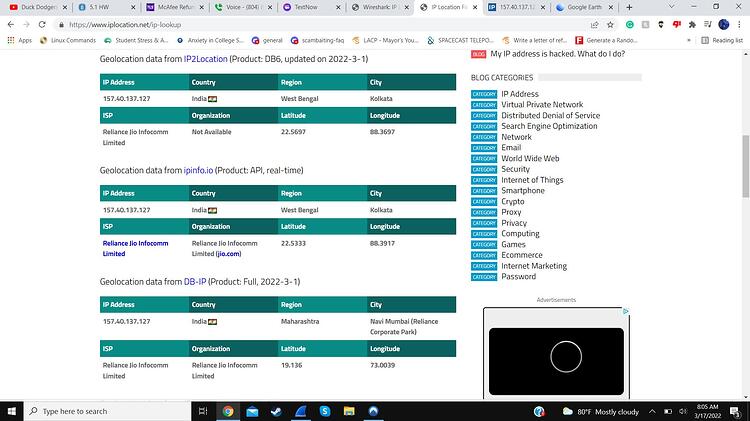
Task: Open File Explorer from the taskbar
Action: [x=349, y=411]
